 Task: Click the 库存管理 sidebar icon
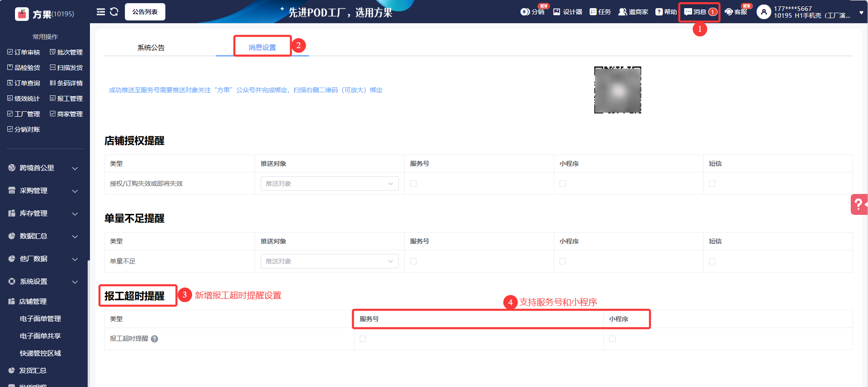12,213
